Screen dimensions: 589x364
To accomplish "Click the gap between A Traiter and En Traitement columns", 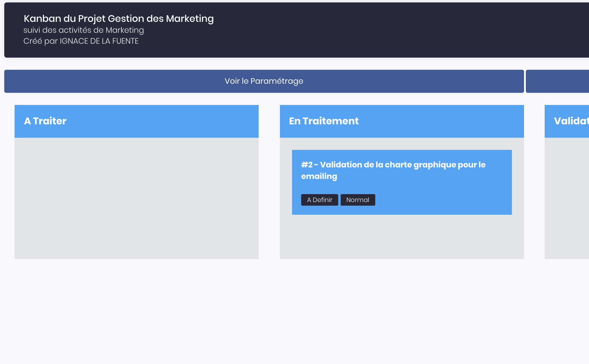I will point(269,182).
